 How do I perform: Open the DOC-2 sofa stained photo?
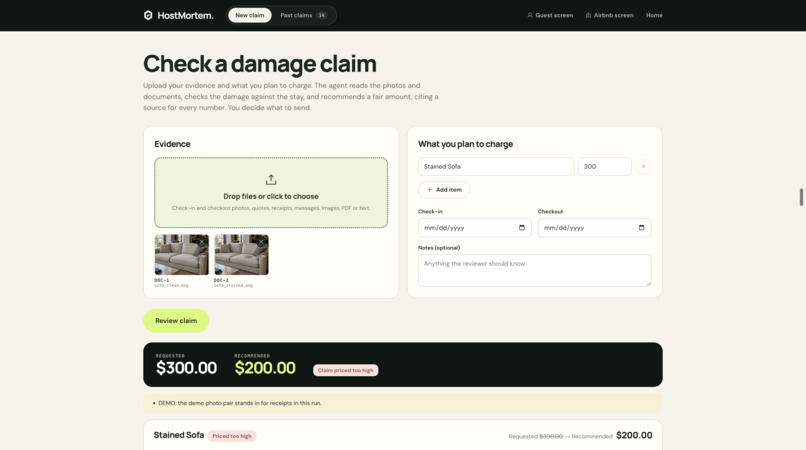(241, 255)
